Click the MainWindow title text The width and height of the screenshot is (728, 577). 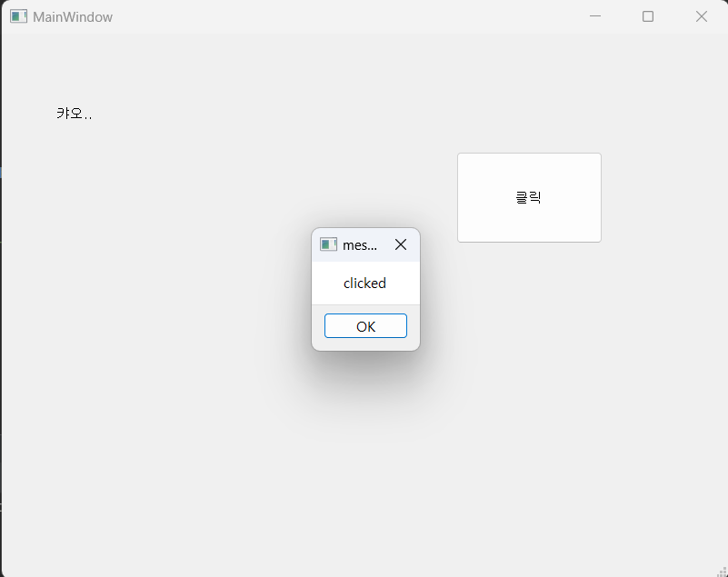click(73, 17)
